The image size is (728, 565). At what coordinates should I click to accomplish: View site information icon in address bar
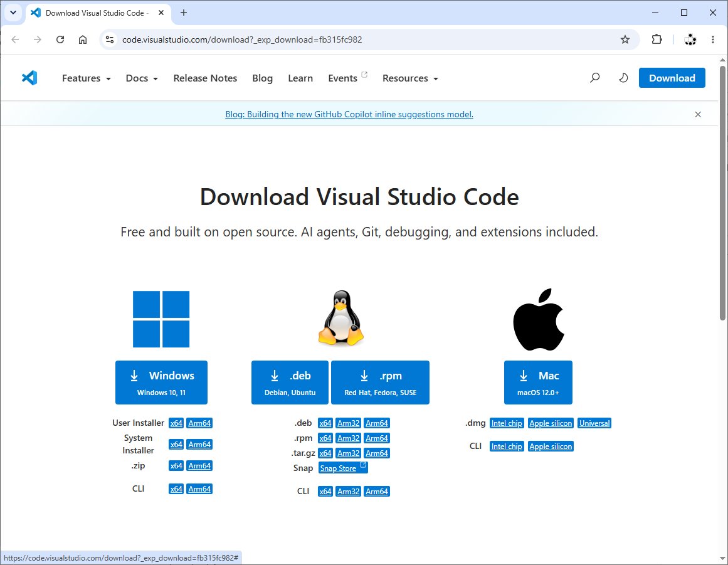[110, 40]
